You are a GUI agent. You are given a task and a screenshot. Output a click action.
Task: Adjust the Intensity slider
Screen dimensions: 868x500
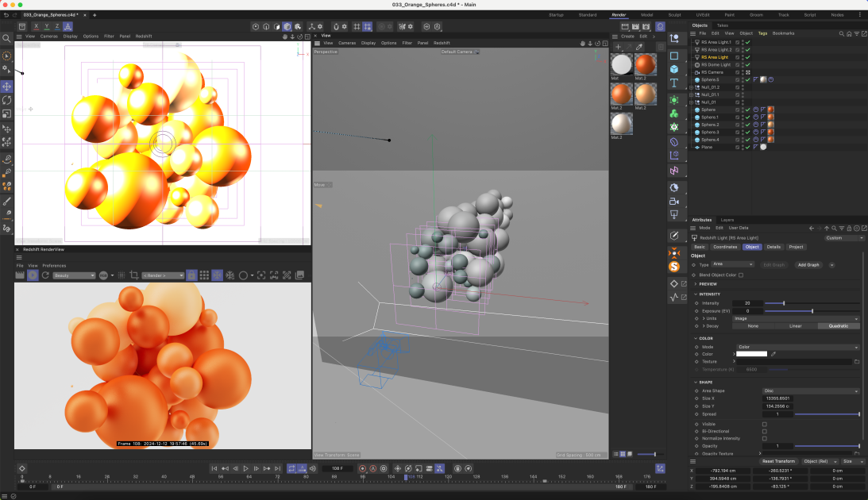[x=812, y=303]
